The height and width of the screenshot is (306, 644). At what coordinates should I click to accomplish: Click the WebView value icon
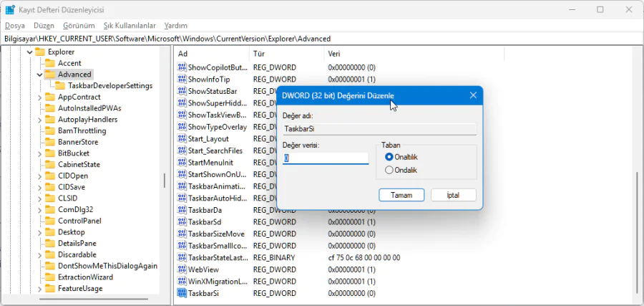[x=182, y=269]
